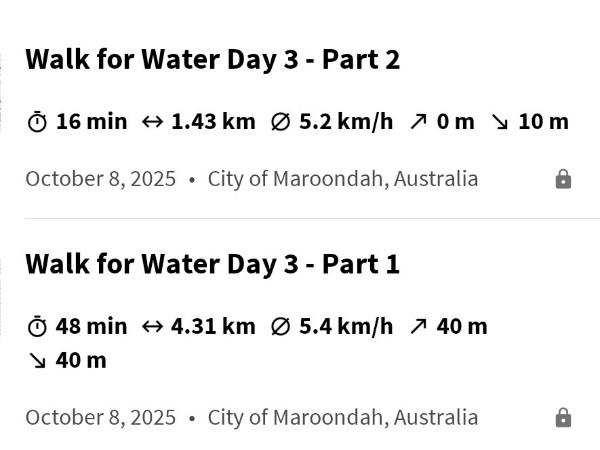Open Walk for Water Day 3 - Part 2
This screenshot has width=600, height=450.
pyautogui.click(x=212, y=60)
